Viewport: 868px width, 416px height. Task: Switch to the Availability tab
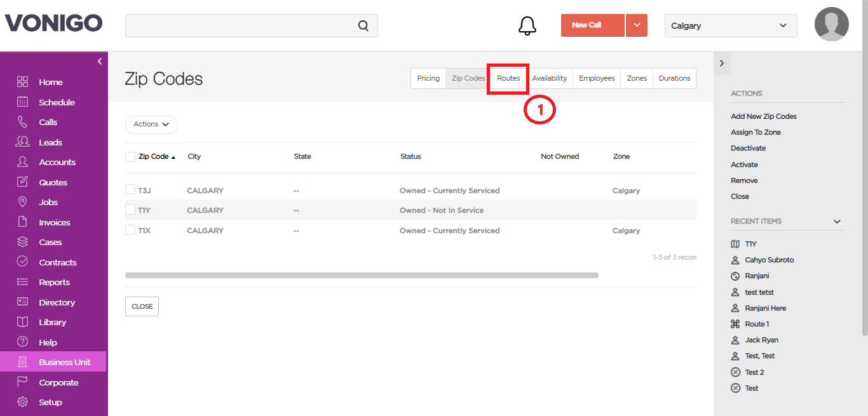click(x=550, y=78)
